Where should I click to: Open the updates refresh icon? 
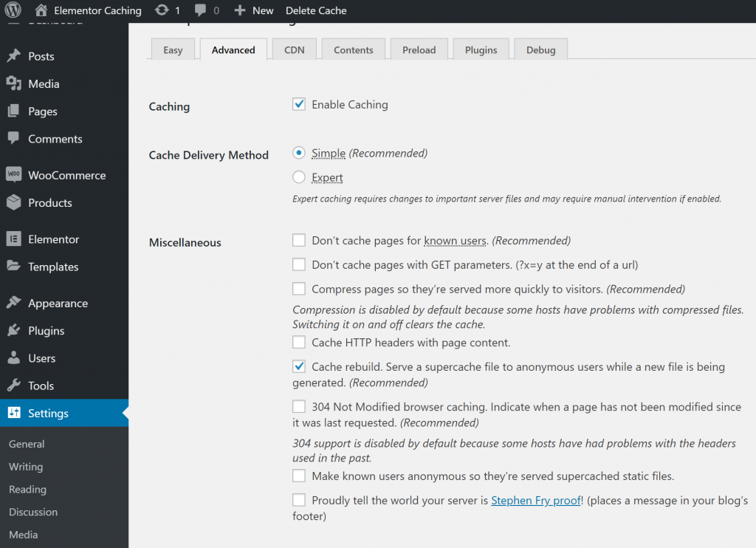162,10
